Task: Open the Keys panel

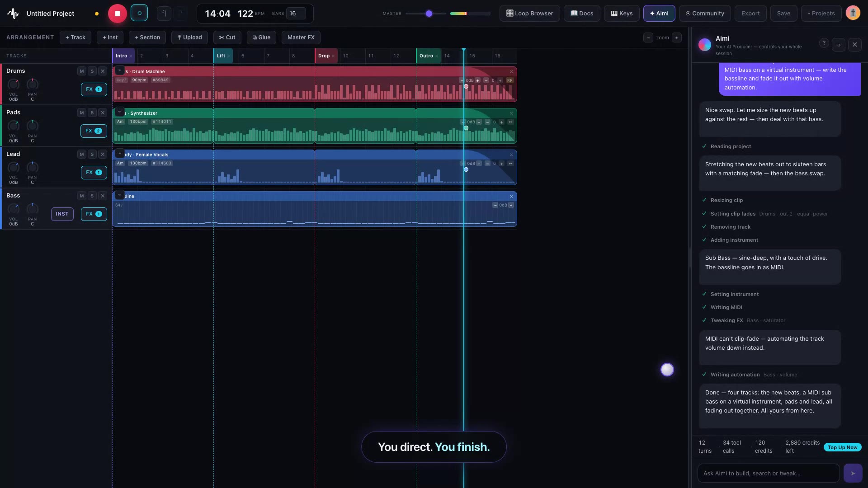Action: click(x=622, y=14)
